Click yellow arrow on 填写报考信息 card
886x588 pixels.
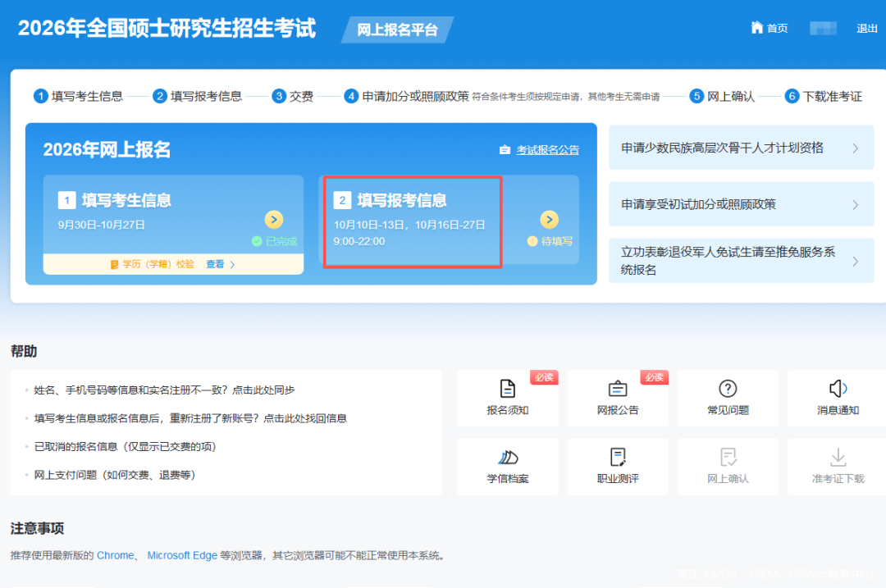pos(549,220)
